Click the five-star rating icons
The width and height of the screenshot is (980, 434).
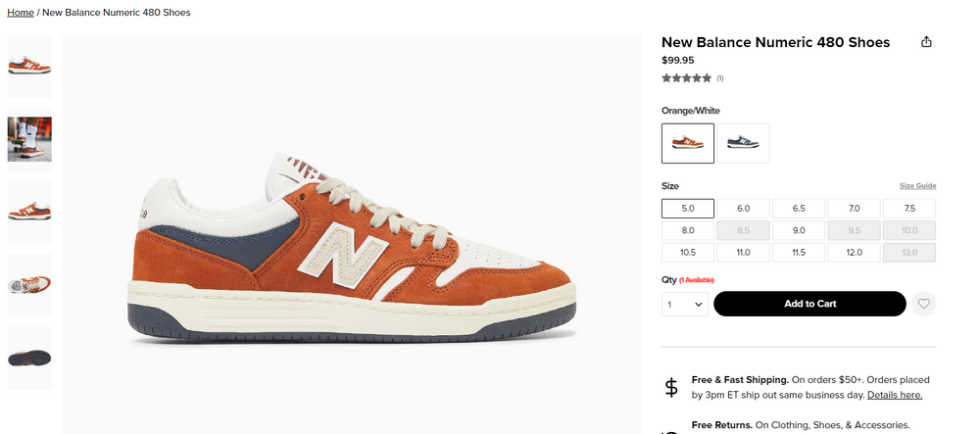pos(686,77)
